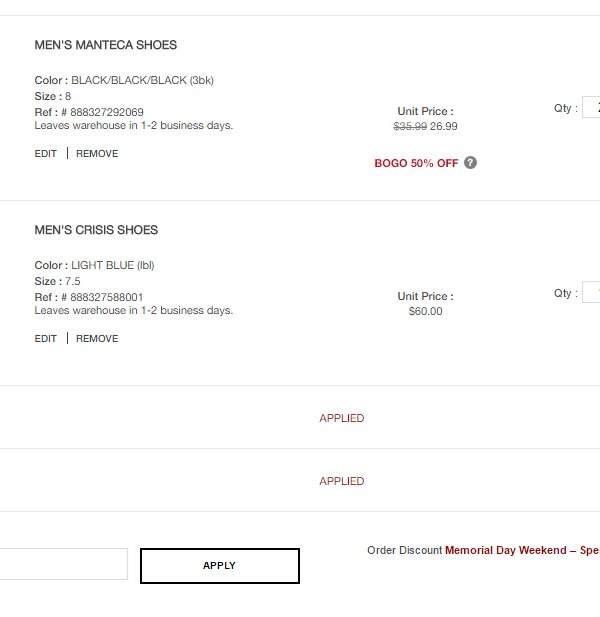Click the struck-through $35.99 price

[x=410, y=126]
